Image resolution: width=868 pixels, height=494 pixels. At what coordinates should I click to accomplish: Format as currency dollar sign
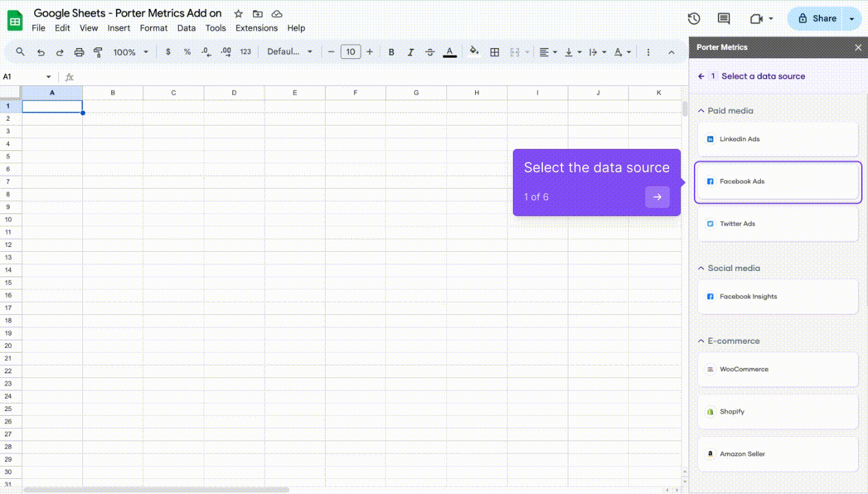point(168,52)
